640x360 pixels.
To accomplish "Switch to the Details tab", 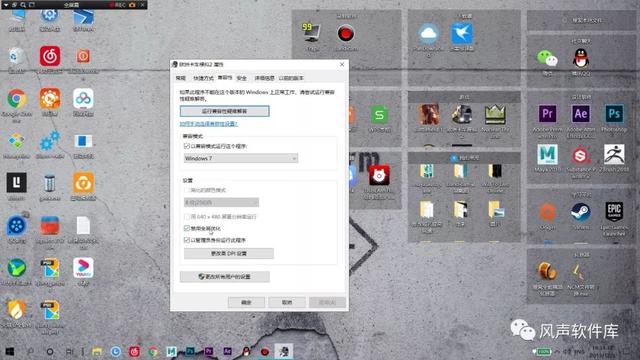I will coord(264,78).
